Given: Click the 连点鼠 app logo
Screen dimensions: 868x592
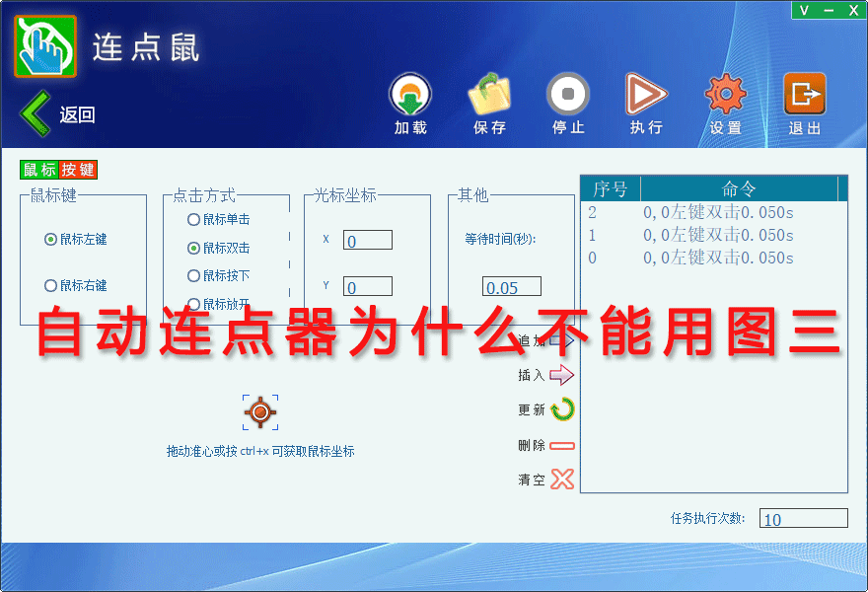Looking at the screenshot, I should pos(45,46).
